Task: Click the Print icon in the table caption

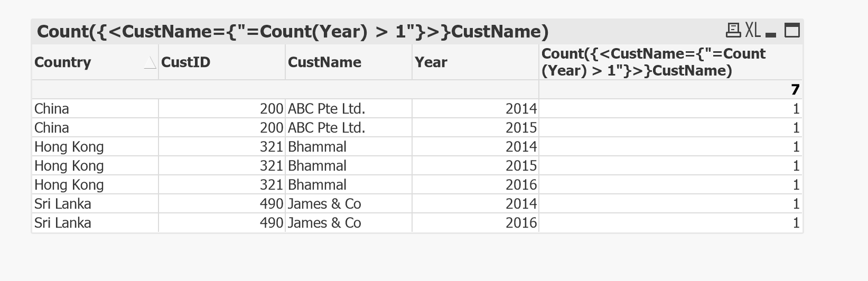Action: tap(733, 31)
